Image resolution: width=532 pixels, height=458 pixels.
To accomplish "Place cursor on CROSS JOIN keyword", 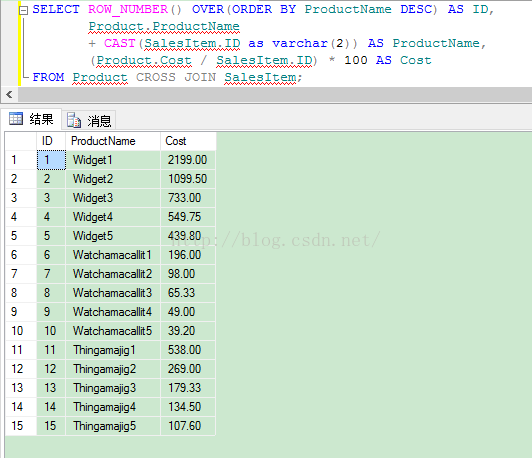I will pyautogui.click(x=176, y=77).
